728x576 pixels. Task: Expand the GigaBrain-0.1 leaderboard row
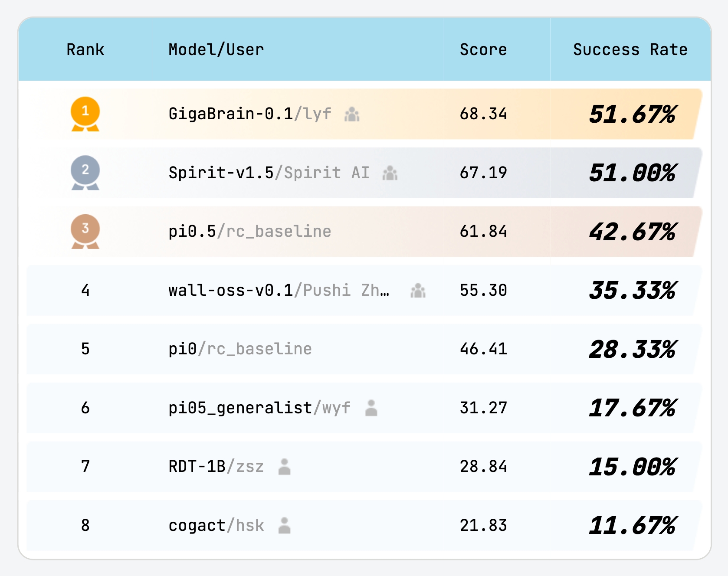tap(364, 114)
